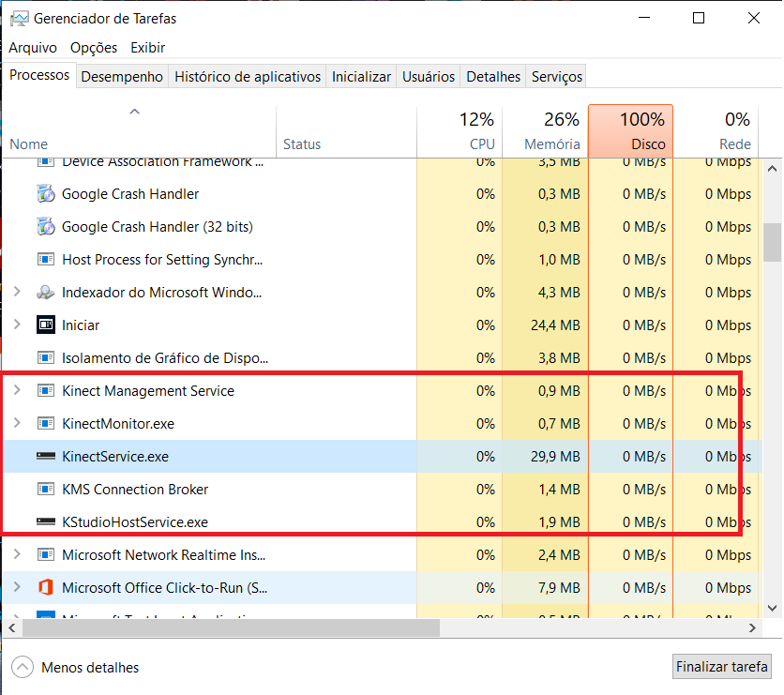This screenshot has height=695, width=784.
Task: Select the Iniciar process icon
Action: [46, 325]
